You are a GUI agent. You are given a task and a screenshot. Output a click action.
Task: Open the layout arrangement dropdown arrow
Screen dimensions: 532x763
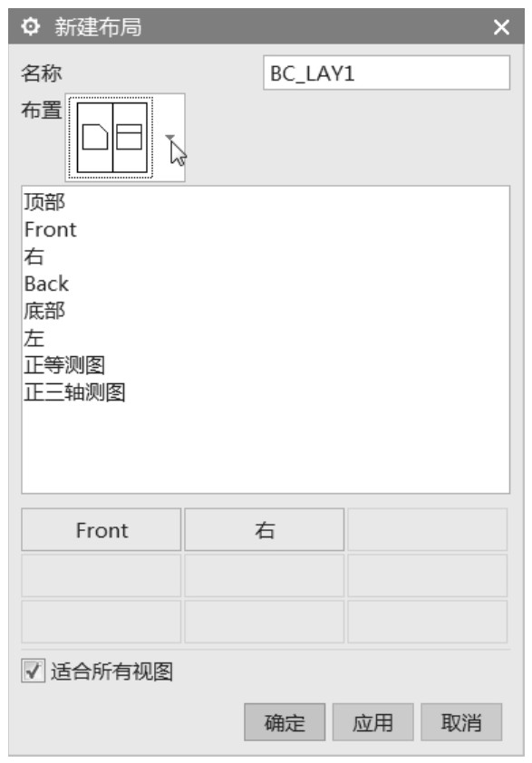tap(169, 138)
